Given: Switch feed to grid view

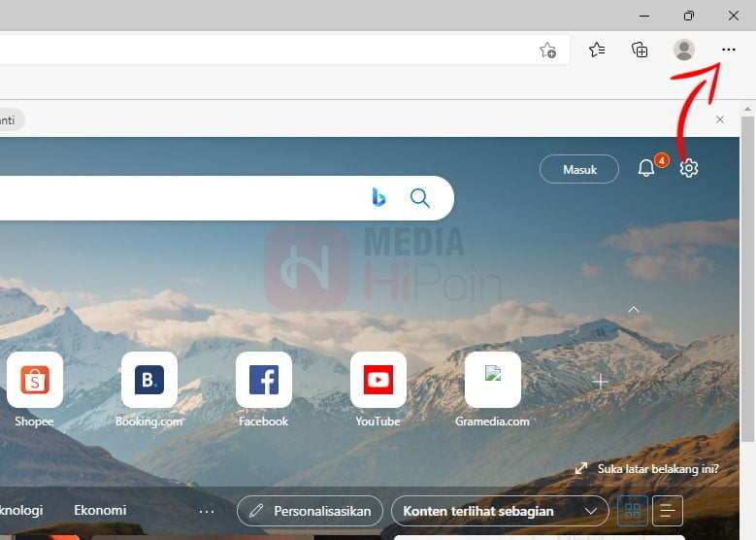Looking at the screenshot, I should coord(632,511).
